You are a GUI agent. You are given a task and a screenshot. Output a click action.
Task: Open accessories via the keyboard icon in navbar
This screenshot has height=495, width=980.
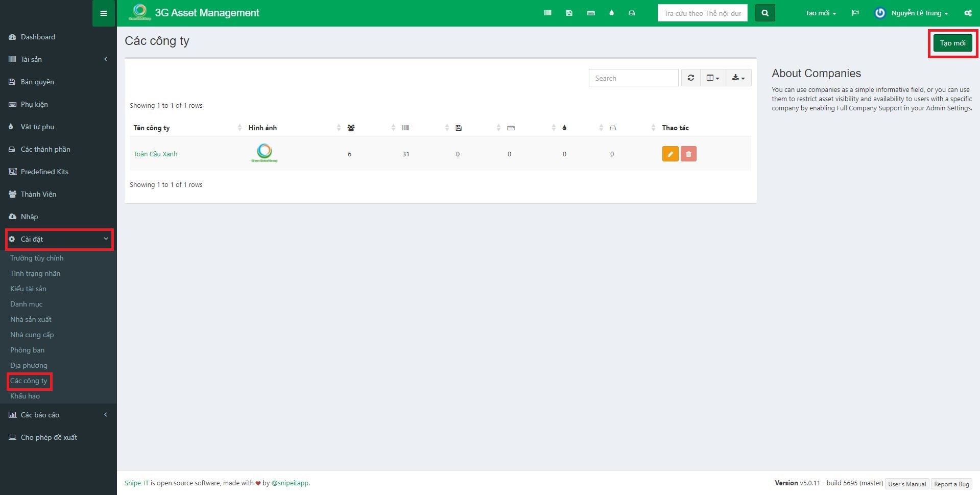[591, 13]
